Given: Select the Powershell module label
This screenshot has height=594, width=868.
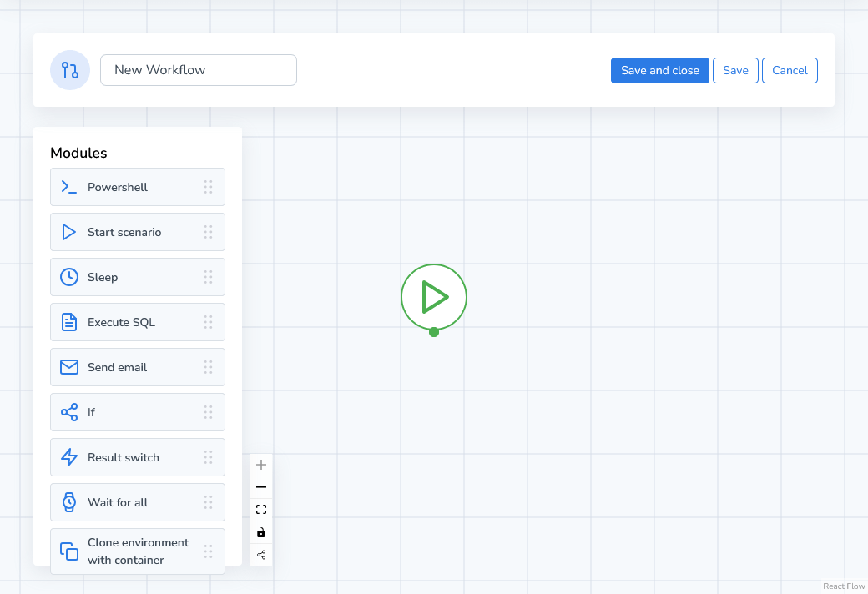Looking at the screenshot, I should point(118,187).
